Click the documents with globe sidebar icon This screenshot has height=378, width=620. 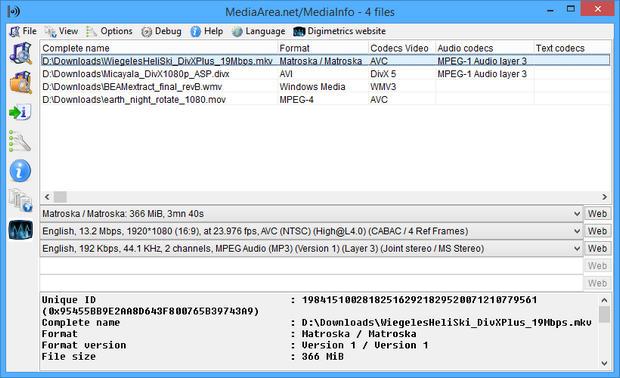(x=20, y=200)
